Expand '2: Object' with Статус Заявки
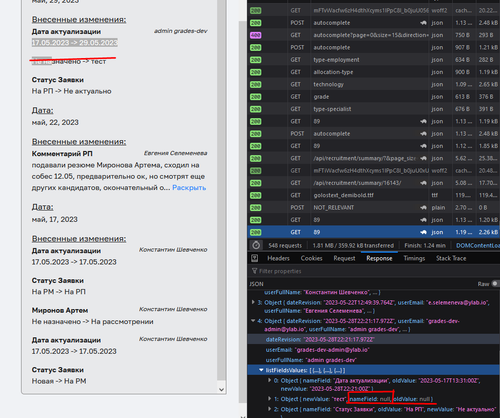The width and height of the screenshot is (500, 418). (x=269, y=409)
